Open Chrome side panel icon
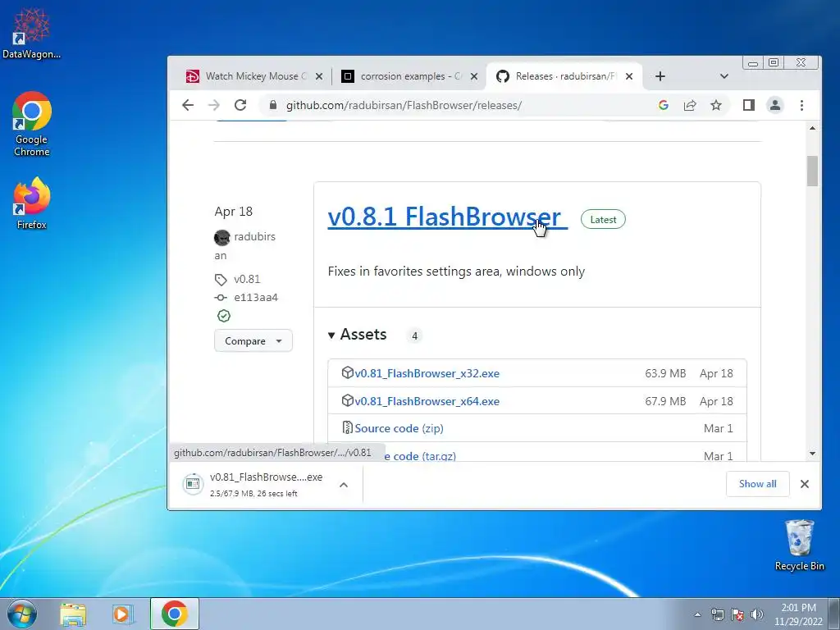 (748, 106)
